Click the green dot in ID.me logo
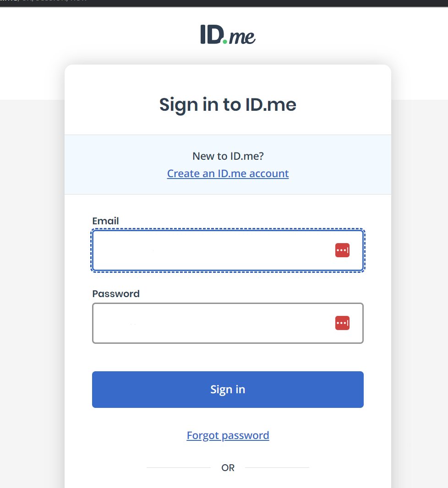The width and height of the screenshot is (448, 488). pos(225,42)
